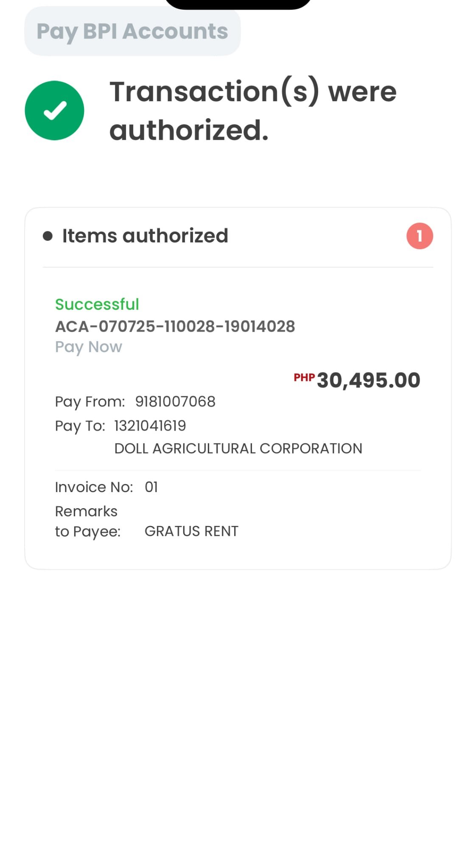Click the red badge showing 1

[x=419, y=236]
